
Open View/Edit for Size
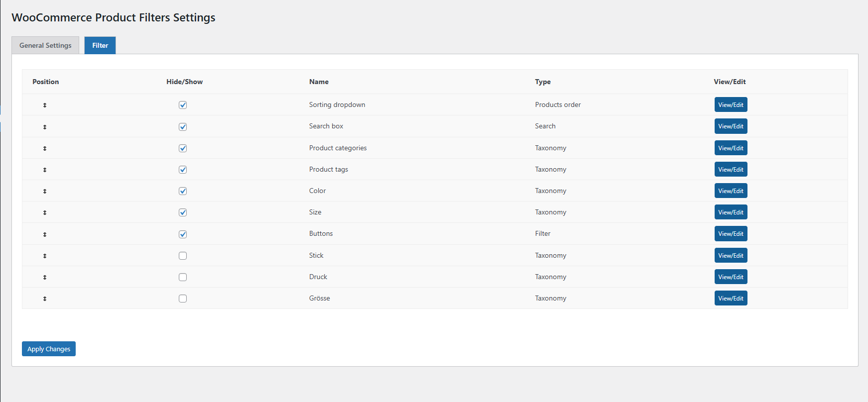(731, 212)
